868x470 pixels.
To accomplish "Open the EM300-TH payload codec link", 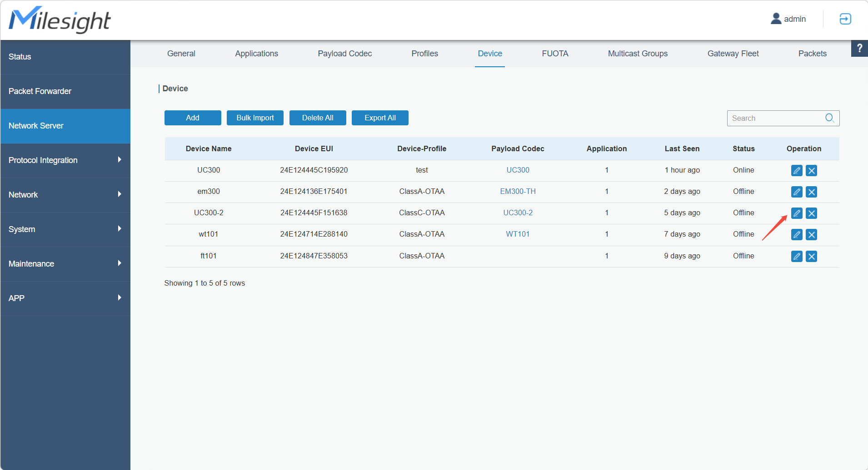I will coord(518,191).
